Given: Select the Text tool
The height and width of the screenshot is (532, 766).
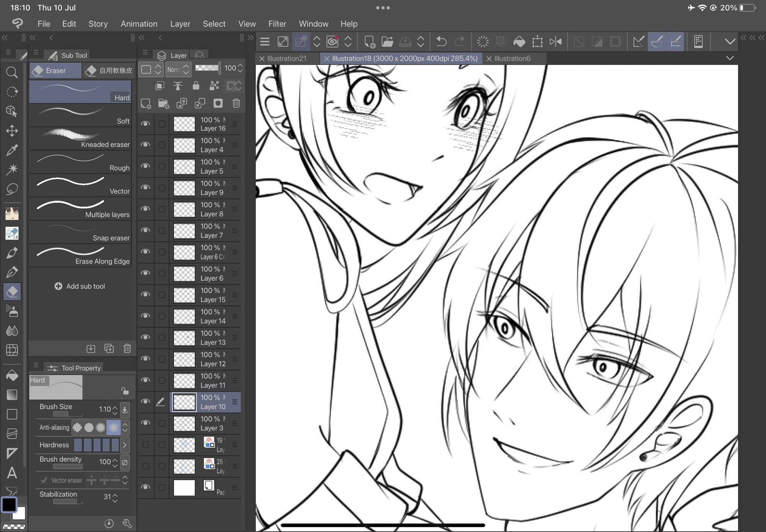Looking at the screenshot, I should point(12,473).
